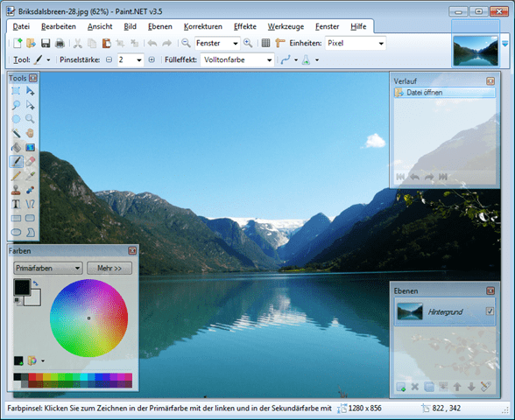Screen dimensions: 515x420
Task: Select the Eraser tool
Action: click(30, 161)
